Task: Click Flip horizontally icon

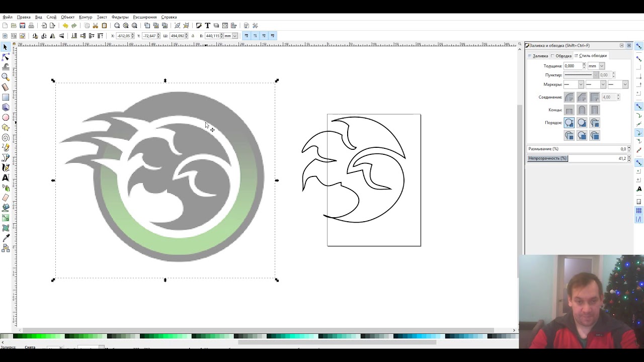Action: tap(53, 36)
